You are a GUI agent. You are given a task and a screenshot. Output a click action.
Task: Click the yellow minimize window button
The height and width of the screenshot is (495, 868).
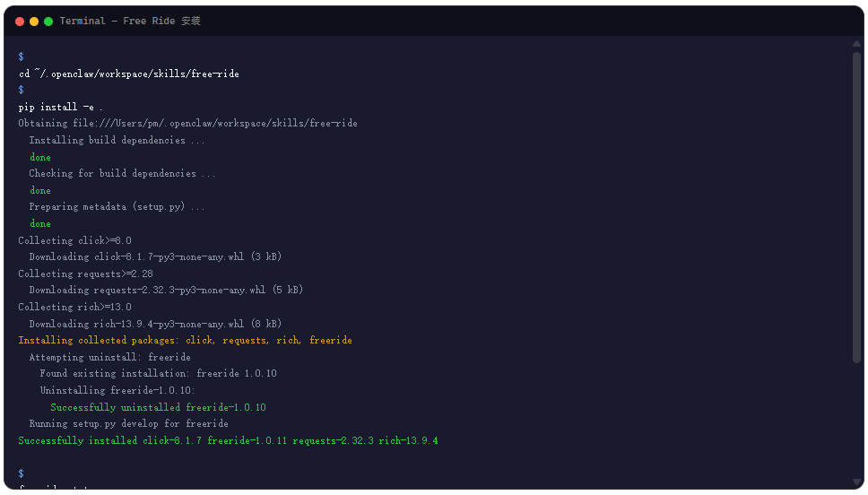[34, 22]
